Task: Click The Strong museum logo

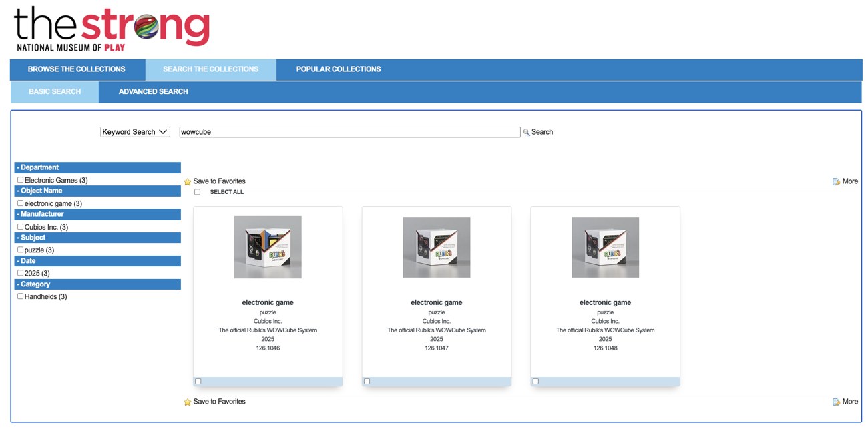Action: pyautogui.click(x=112, y=29)
